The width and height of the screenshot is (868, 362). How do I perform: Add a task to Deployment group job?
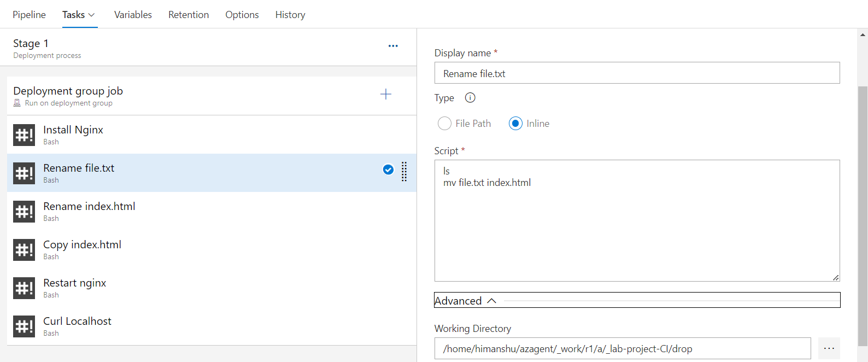[x=386, y=94]
